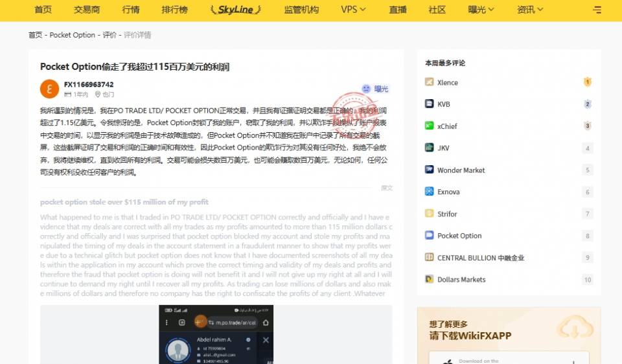Open 排行榜 in top navigation
This screenshot has height=364, width=622.
coord(174,10)
